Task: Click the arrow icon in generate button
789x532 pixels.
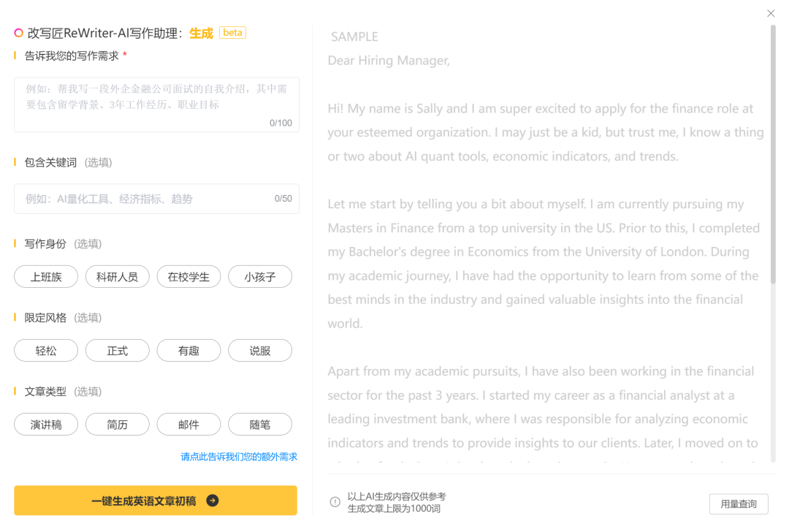Action: (212, 501)
